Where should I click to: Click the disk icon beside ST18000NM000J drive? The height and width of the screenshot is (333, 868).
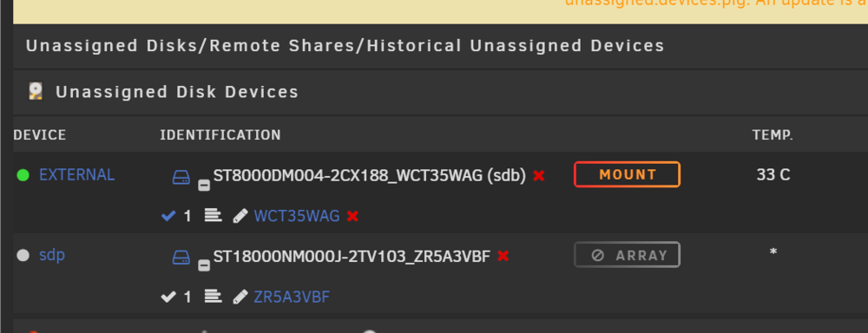181,258
